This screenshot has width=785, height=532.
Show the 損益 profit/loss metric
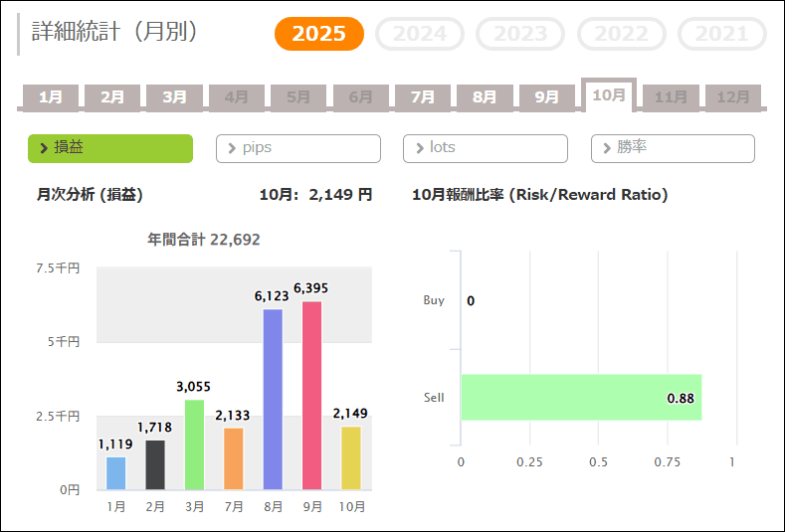pyautogui.click(x=110, y=148)
